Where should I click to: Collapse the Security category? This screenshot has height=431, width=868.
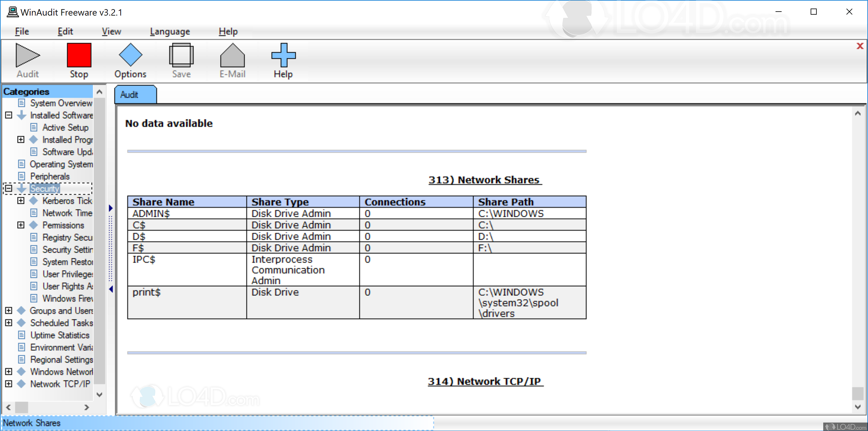(8, 188)
